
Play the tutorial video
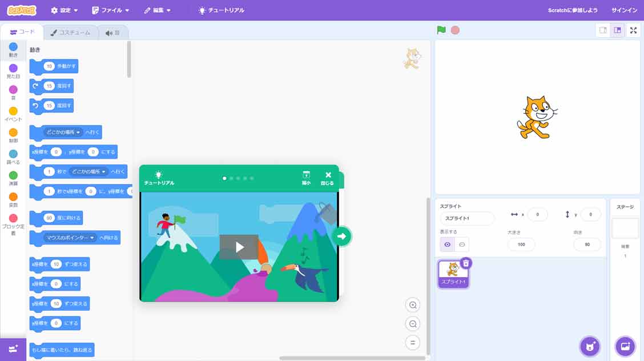click(x=239, y=247)
